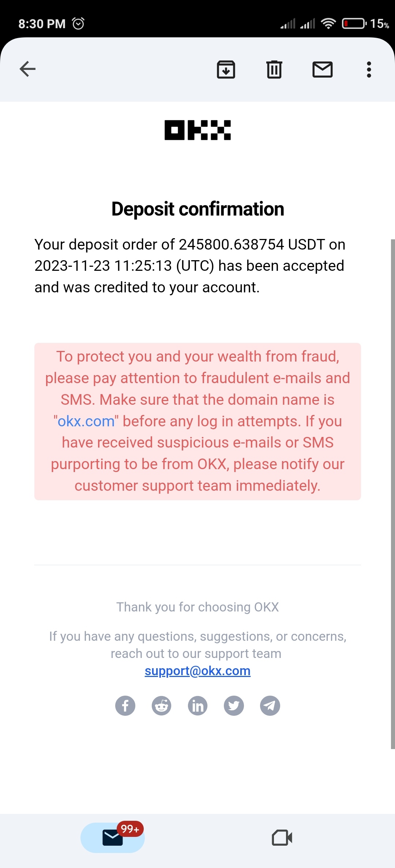The image size is (395, 868).
Task: Go back using the arrow icon
Action: (x=27, y=69)
